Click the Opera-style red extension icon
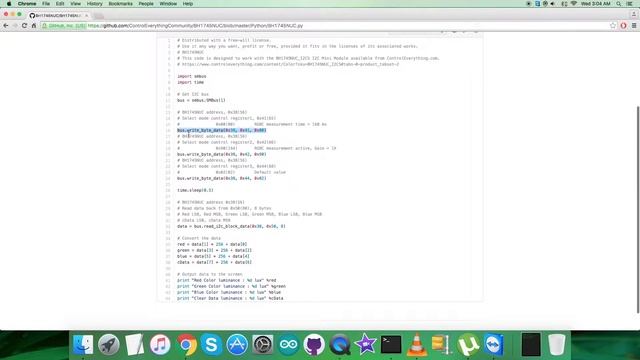Viewport: 640px width, 360px height. (x=623, y=25)
